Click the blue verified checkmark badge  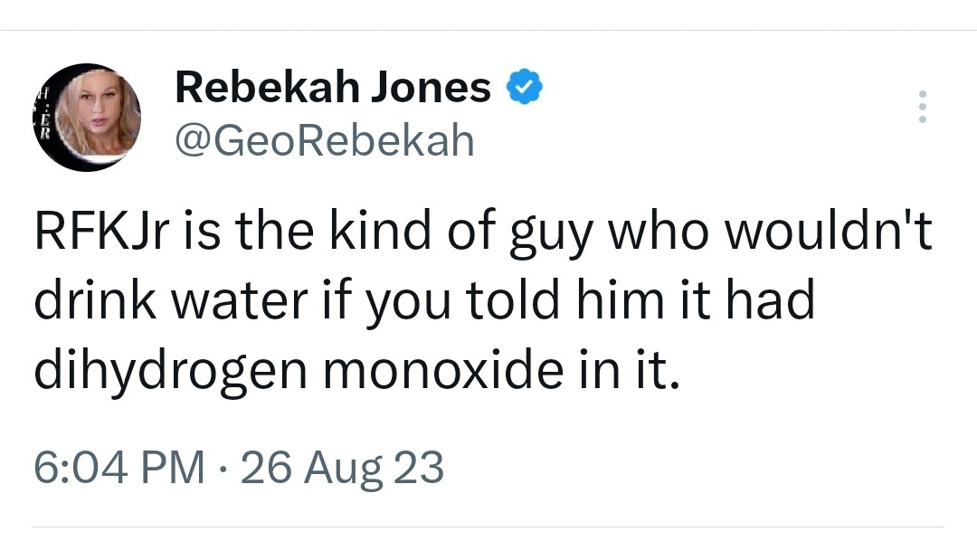point(524,87)
